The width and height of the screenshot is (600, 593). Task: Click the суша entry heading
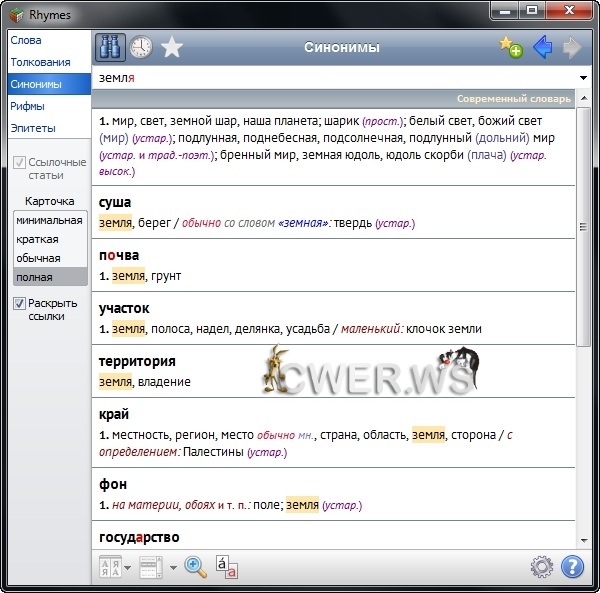(116, 202)
